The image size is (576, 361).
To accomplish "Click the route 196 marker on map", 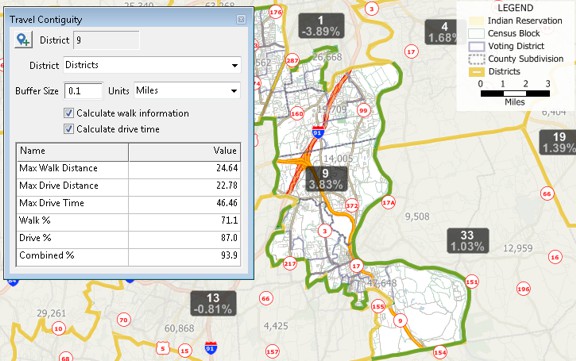I will pos(523,289).
